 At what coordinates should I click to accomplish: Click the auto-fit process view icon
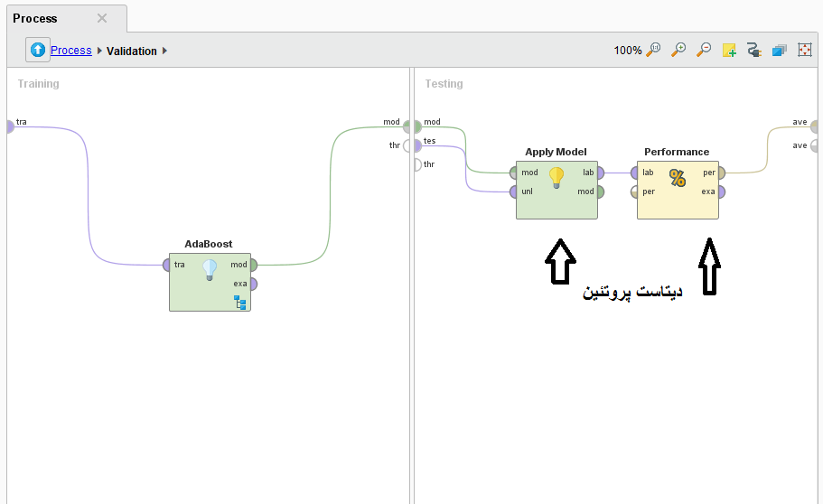[805, 51]
